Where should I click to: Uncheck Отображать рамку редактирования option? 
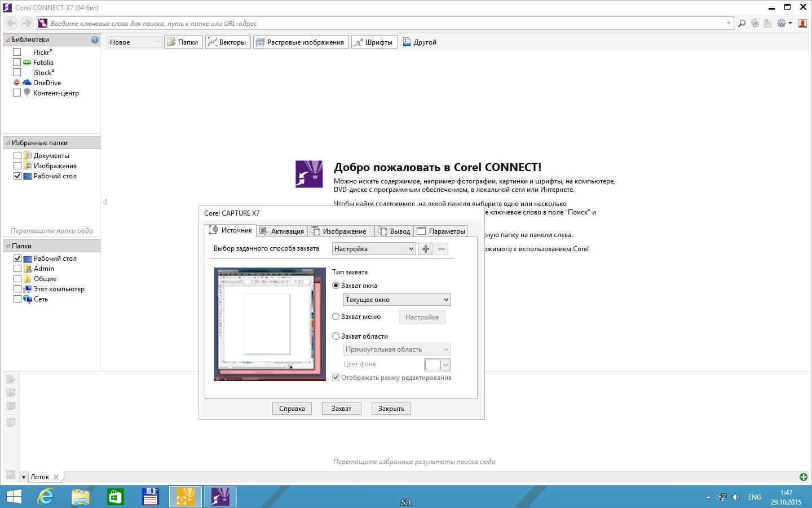pos(336,377)
